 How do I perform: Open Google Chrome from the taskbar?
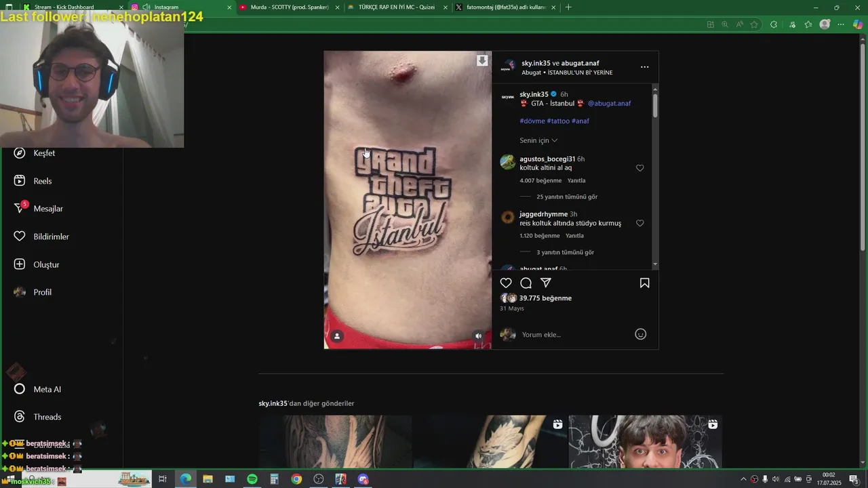click(x=296, y=479)
